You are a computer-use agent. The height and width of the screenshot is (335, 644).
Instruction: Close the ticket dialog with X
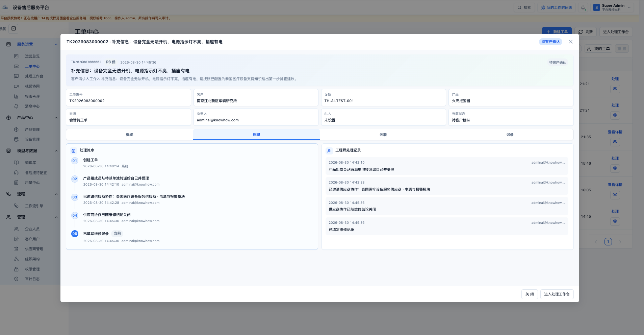[571, 42]
